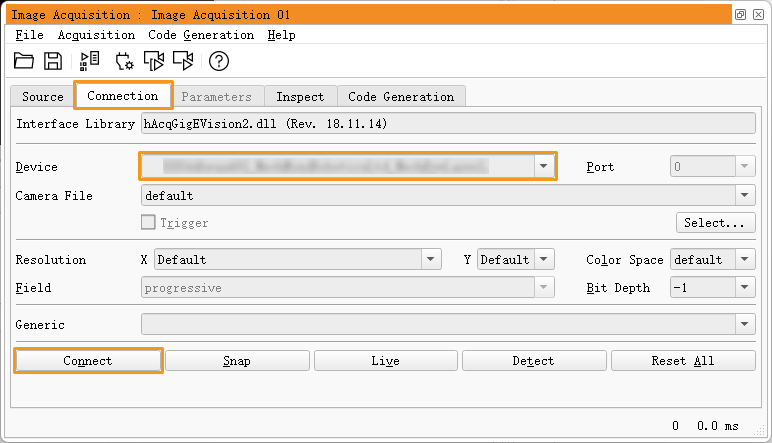Viewport: 772px width, 443px height.
Task: Switch to the Code Generation tab
Action: pos(401,97)
